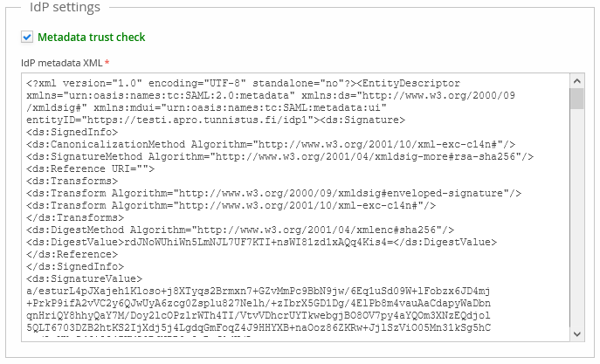This screenshot has width=600, height=364.
Task: Click the scrollbar down arrow in XML box
Action: (x=576, y=334)
